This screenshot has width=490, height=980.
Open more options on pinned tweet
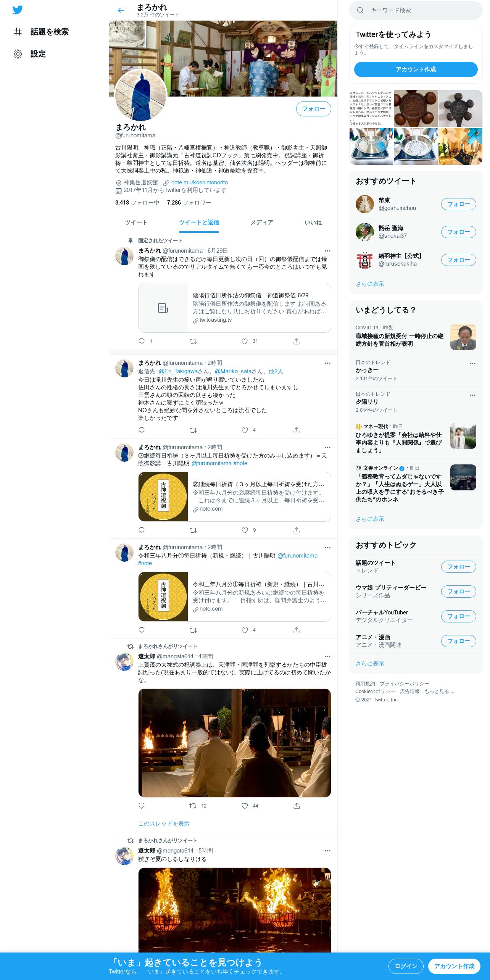327,251
